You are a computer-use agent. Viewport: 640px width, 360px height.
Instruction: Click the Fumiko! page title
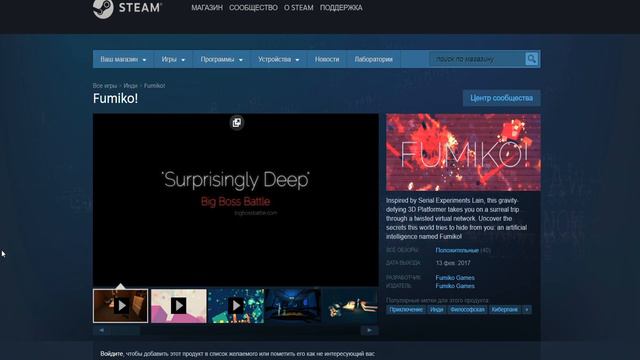click(x=116, y=98)
